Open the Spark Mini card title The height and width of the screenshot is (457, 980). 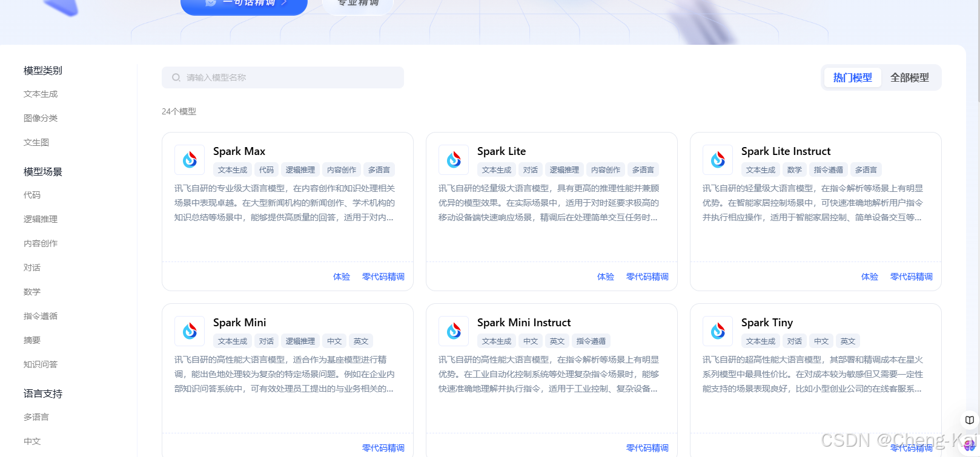click(x=240, y=323)
